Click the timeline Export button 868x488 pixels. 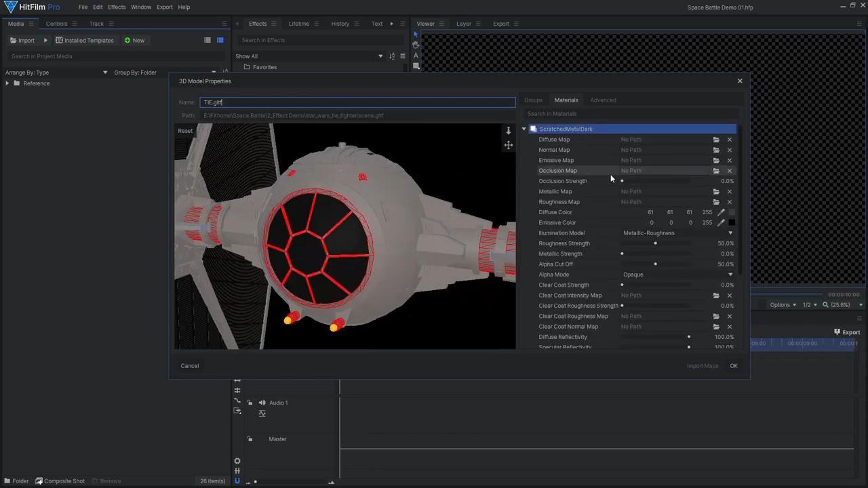847,332
